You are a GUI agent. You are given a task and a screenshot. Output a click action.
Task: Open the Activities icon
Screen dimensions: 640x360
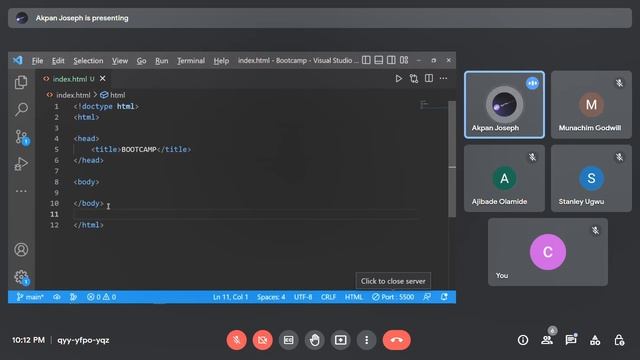[595, 340]
